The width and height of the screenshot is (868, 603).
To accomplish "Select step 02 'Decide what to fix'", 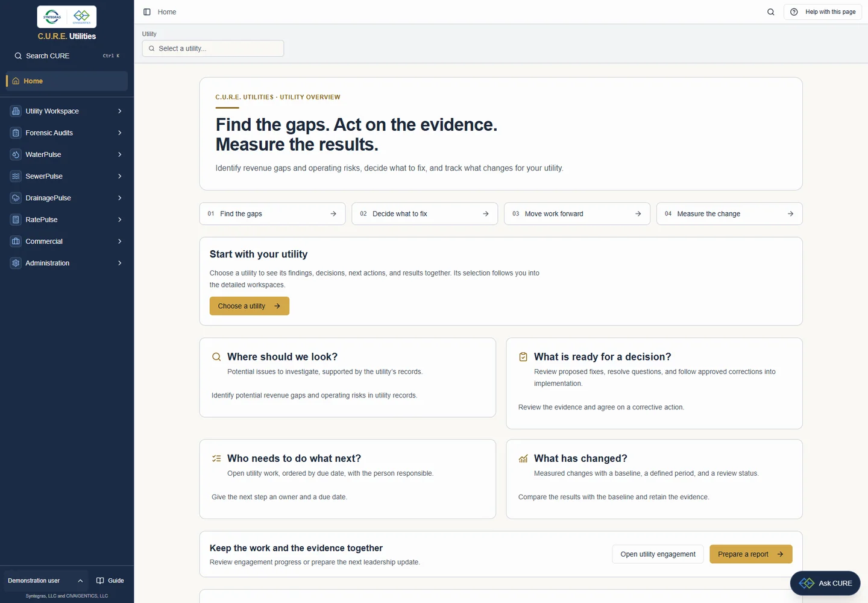I will coord(425,213).
